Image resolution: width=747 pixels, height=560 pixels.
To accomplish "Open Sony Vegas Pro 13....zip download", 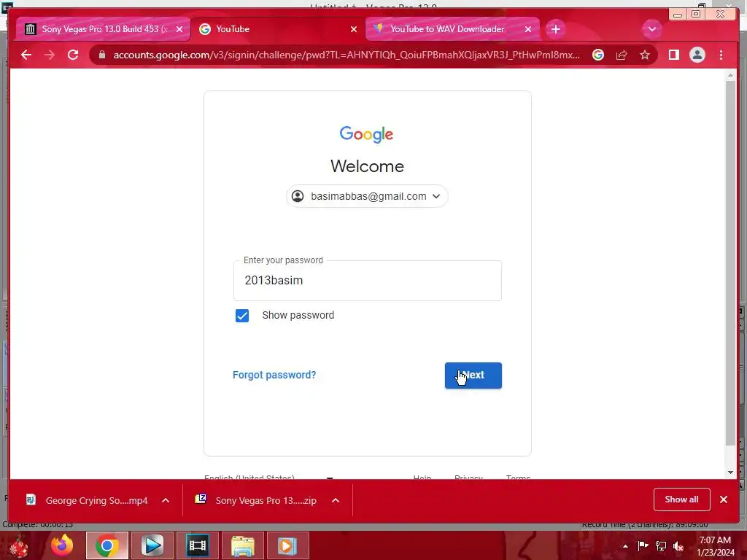I will [x=256, y=500].
